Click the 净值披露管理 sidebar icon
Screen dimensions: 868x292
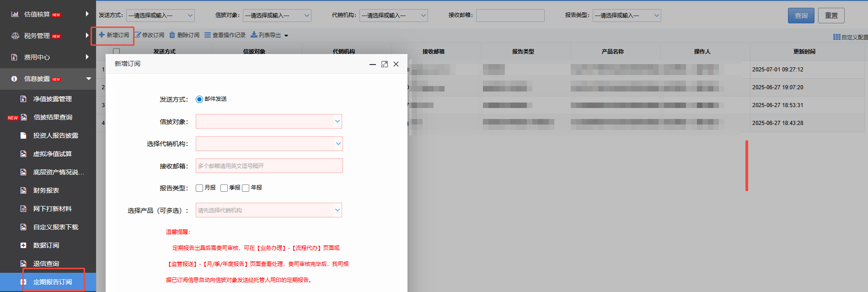pos(23,99)
